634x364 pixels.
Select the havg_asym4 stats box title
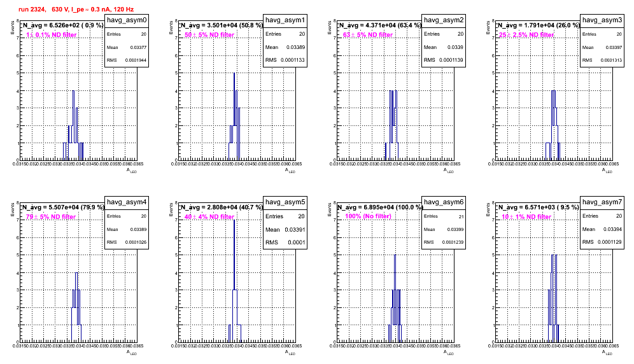click(127, 202)
